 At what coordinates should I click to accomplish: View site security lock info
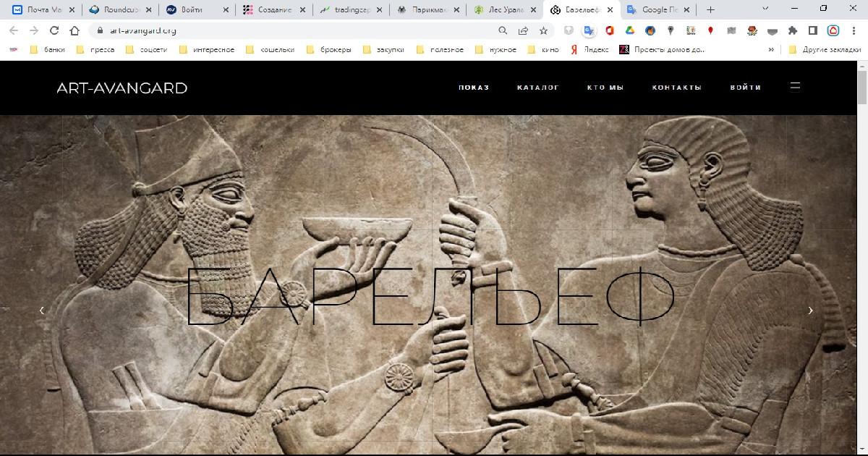coord(101,31)
